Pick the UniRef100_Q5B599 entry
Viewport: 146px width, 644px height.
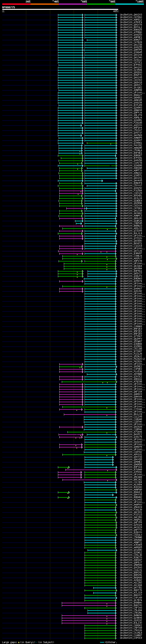point(131,565)
